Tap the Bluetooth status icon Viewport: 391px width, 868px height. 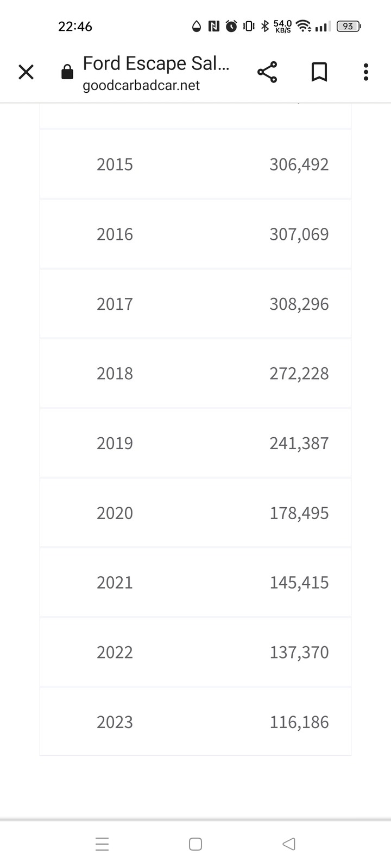pyautogui.click(x=265, y=26)
